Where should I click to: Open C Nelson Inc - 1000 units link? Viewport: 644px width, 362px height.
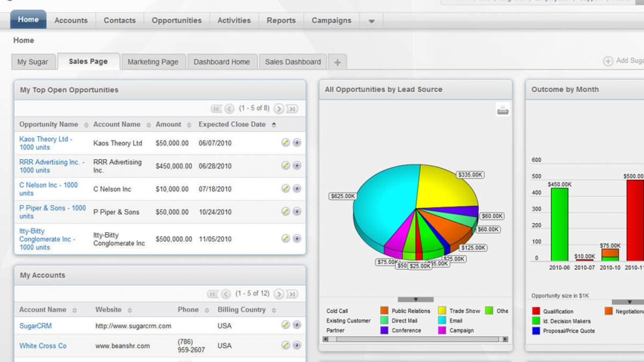click(48, 189)
